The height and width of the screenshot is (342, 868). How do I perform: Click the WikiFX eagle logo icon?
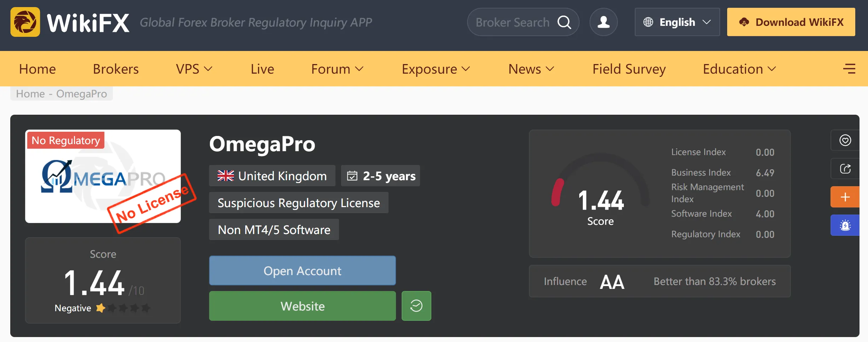coord(25,22)
